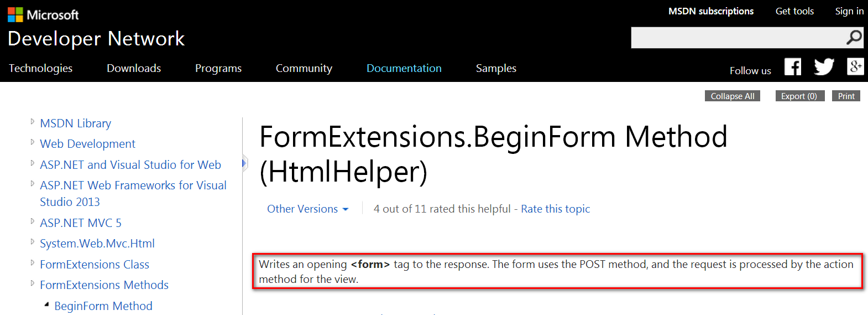
Task: Collapse the BeginForm Method node arrow
Action: pos(46,304)
